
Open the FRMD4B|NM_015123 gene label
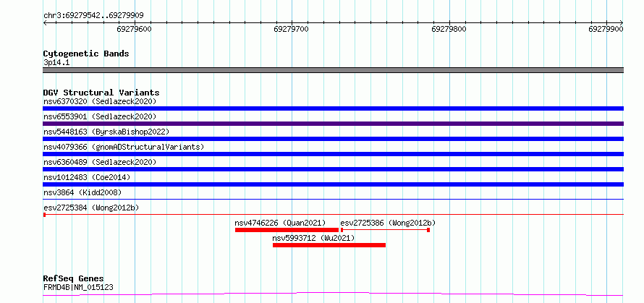click(78, 287)
